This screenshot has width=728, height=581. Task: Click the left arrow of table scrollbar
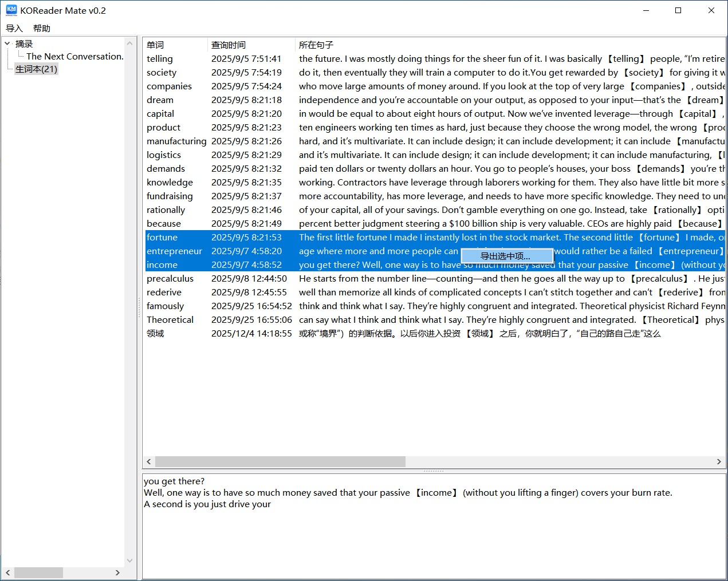pos(149,461)
